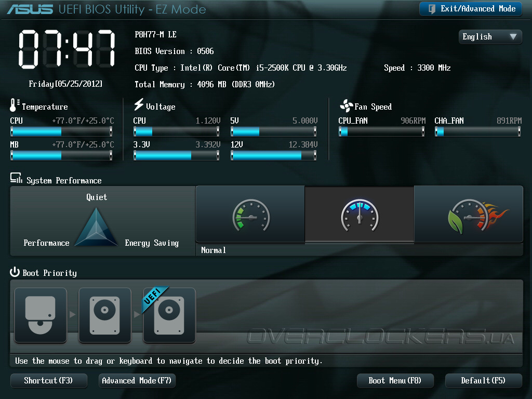Click the CPU Type i5-2500K line
Viewport: 532px width, 399px height.
click(x=241, y=68)
